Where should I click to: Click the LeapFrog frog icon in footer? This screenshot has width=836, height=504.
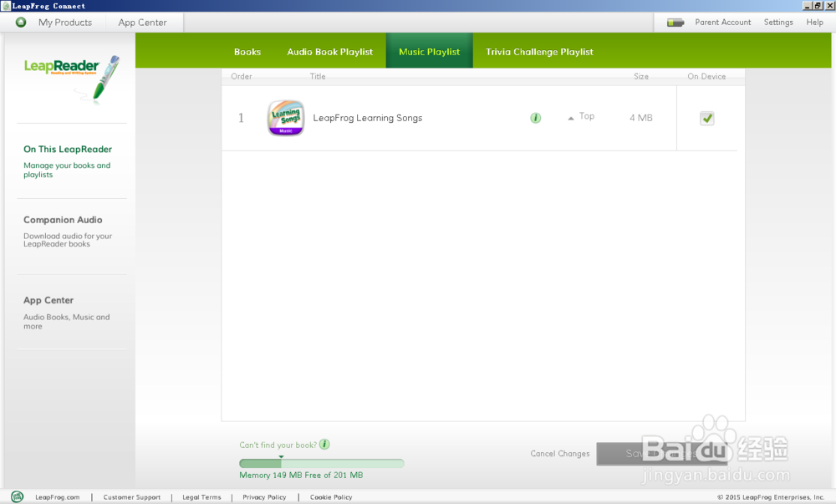point(17,496)
